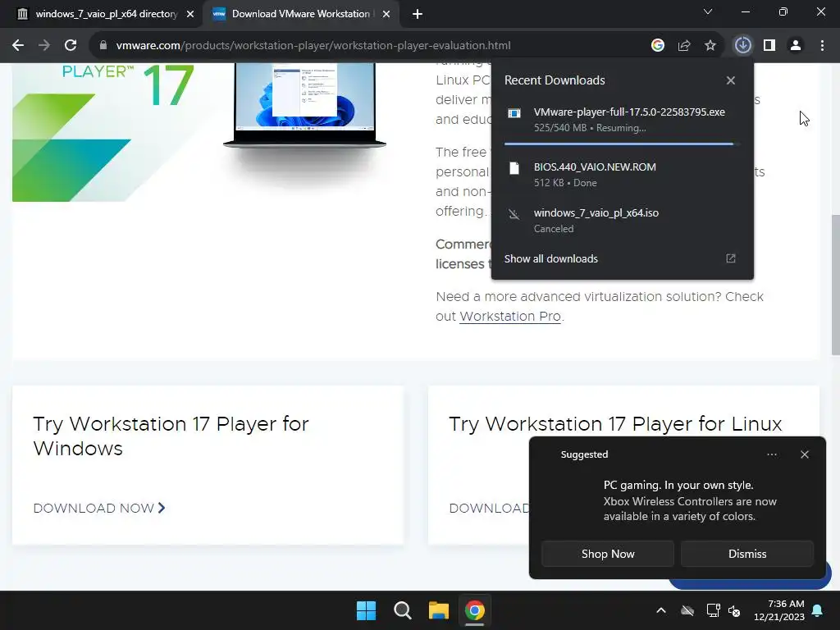The image size is (840, 630).
Task: Follow the Workstation Pro link
Action: 510,317
